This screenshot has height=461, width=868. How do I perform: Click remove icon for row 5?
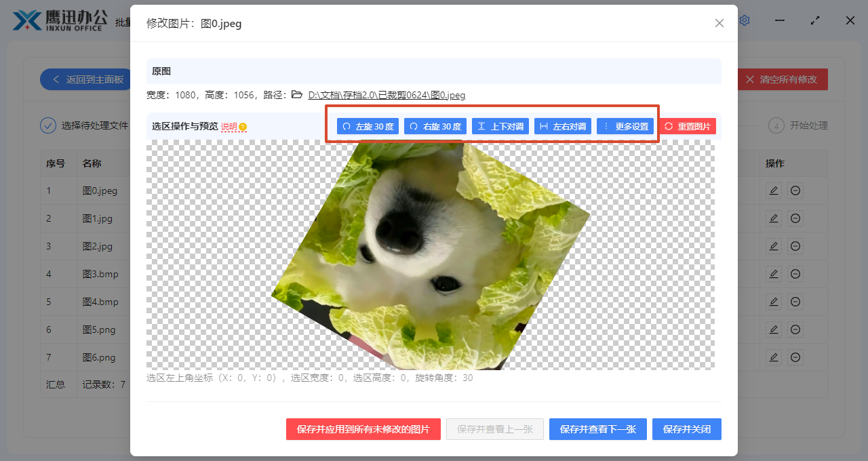click(x=796, y=302)
